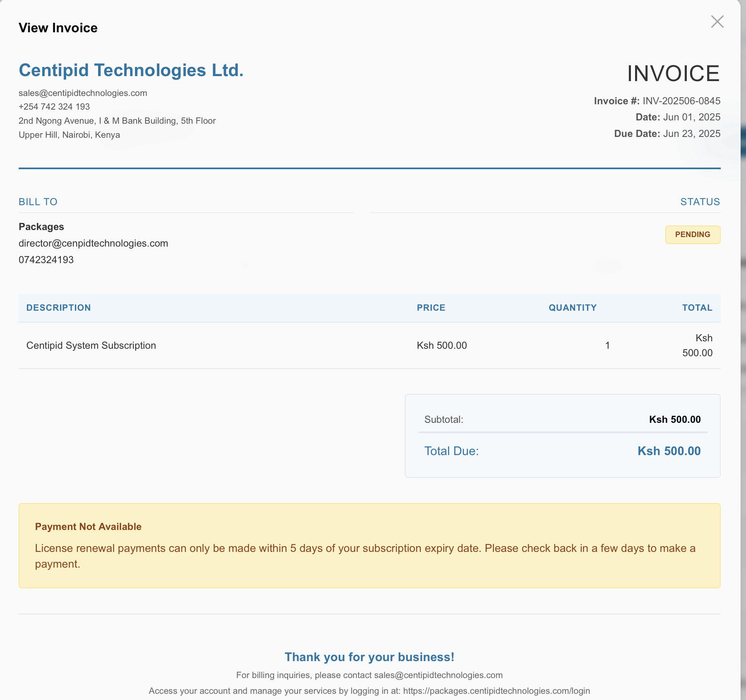Click the +254 742 324 193 phone number
This screenshot has height=700, width=746.
click(54, 107)
